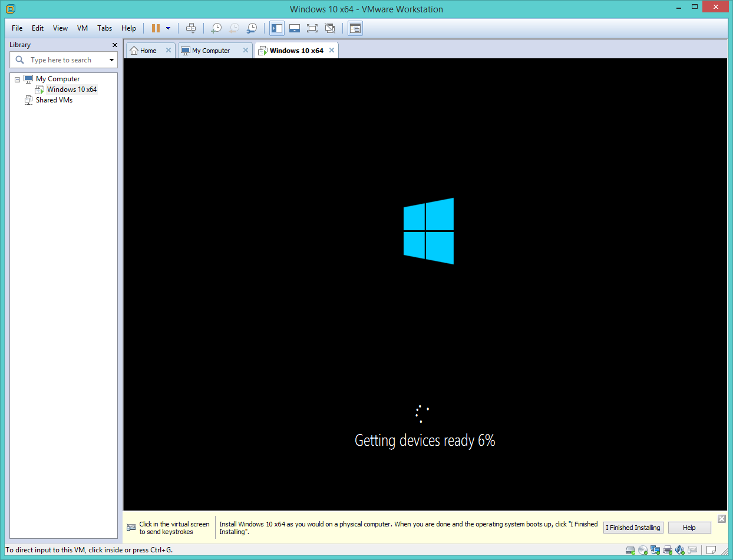Click the Help button in the install bar

(x=689, y=528)
